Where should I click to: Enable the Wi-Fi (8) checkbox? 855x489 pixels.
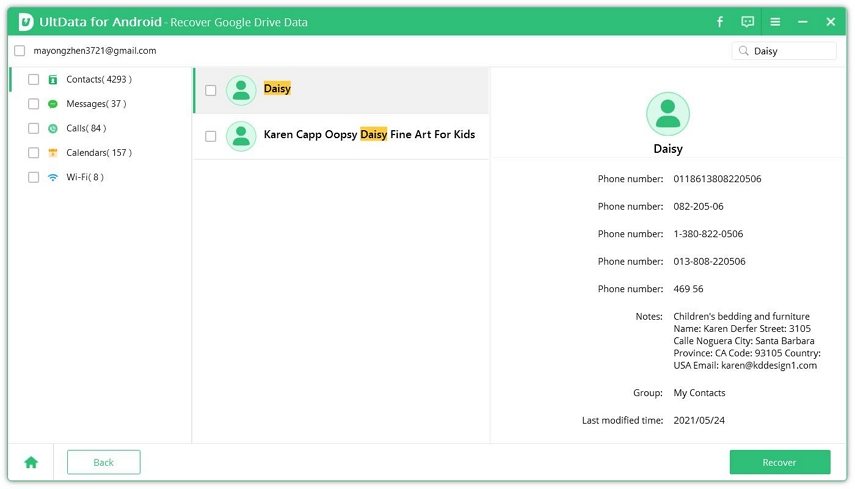(34, 178)
